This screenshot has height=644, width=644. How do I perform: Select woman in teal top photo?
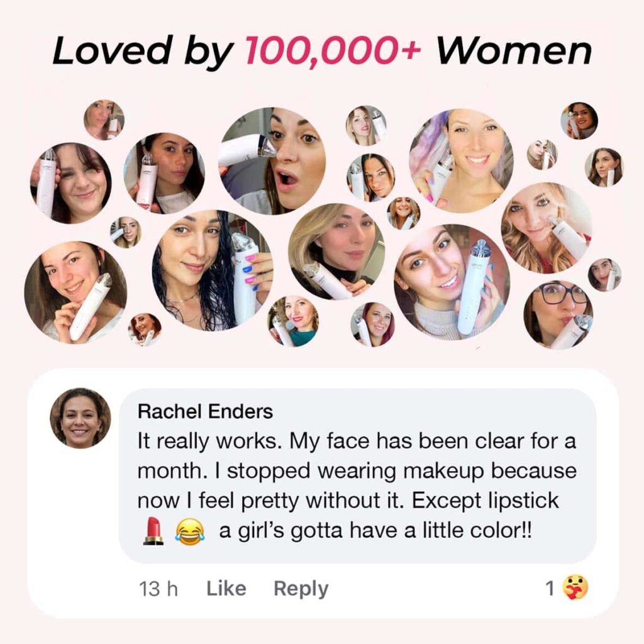pos(293,321)
